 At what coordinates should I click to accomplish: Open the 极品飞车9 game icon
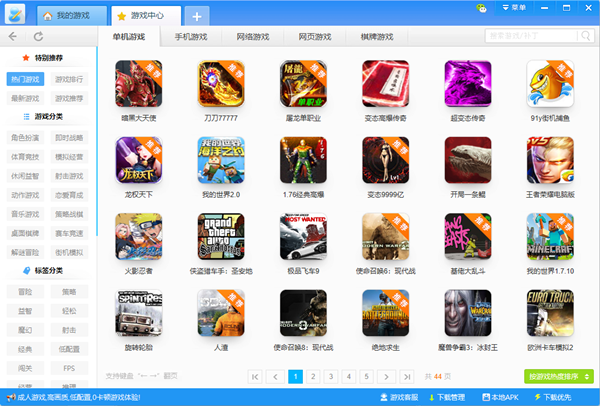click(303, 236)
